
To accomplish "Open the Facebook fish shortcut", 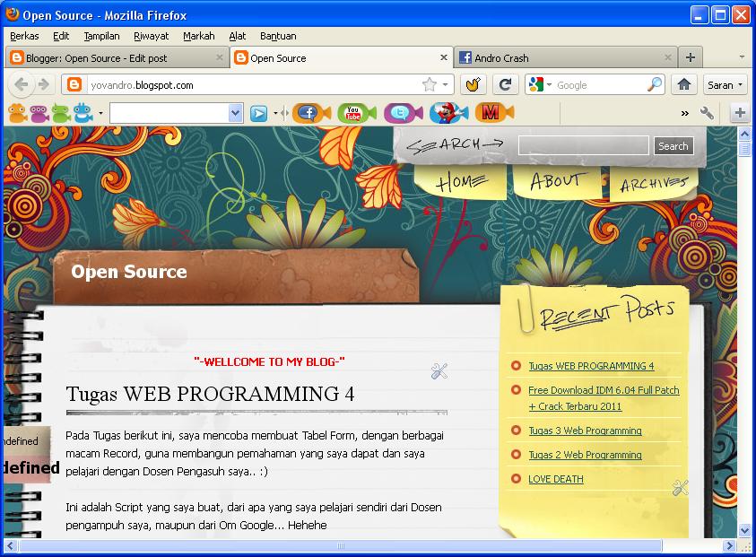I will [311, 113].
